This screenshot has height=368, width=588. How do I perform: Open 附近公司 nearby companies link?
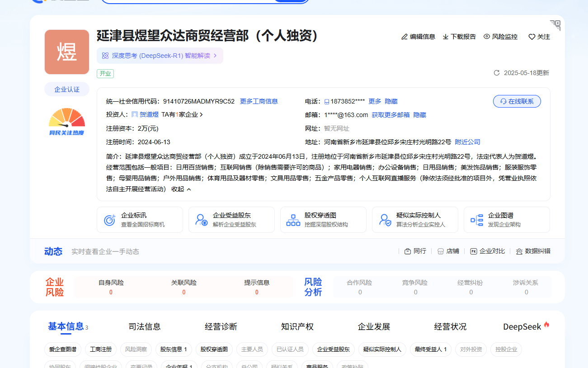coord(467,142)
